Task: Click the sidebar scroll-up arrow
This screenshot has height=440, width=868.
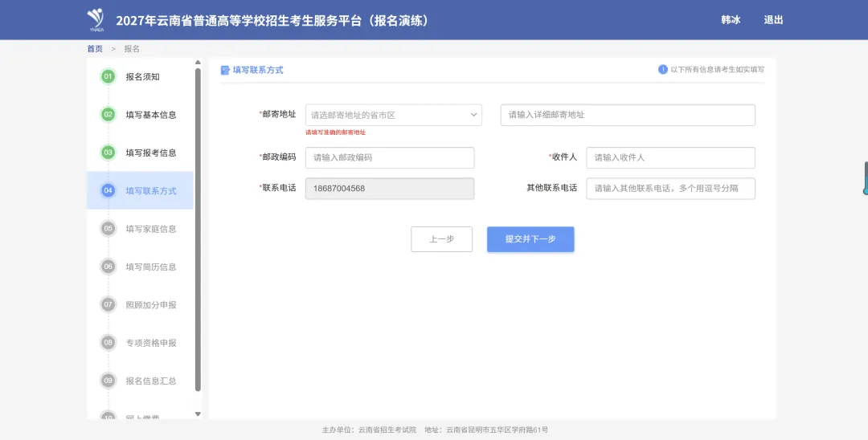Action: (x=198, y=63)
